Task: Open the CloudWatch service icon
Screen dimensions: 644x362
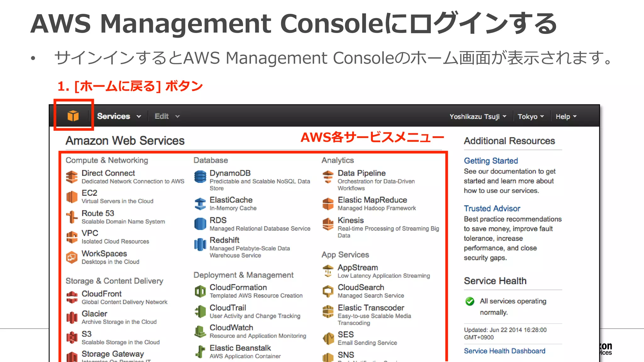Action: tap(200, 332)
